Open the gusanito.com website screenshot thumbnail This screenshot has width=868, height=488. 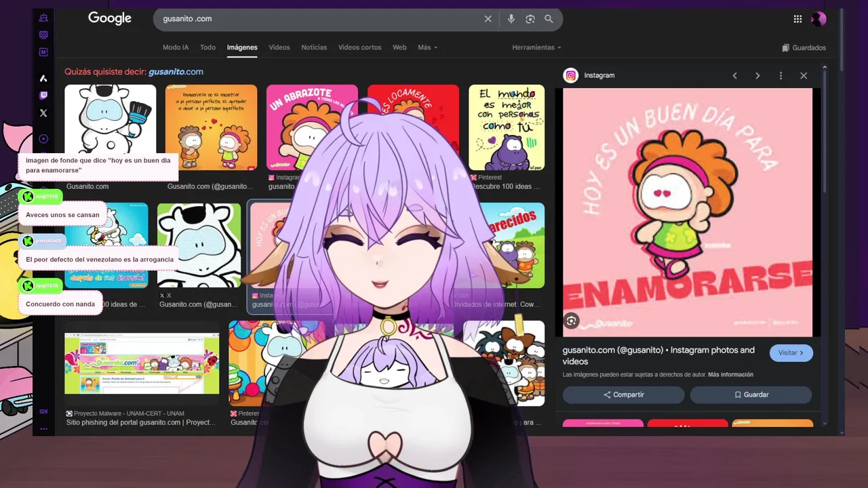click(142, 363)
